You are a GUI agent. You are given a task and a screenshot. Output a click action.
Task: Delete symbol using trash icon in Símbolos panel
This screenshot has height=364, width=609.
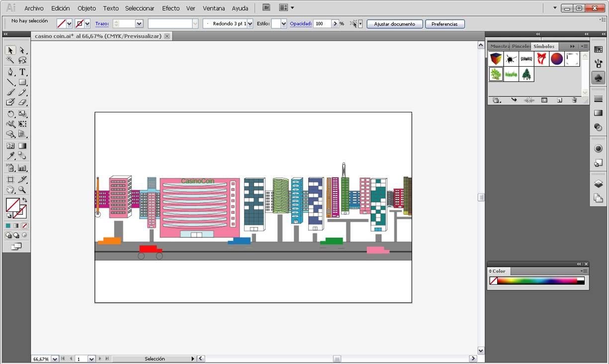[574, 100]
